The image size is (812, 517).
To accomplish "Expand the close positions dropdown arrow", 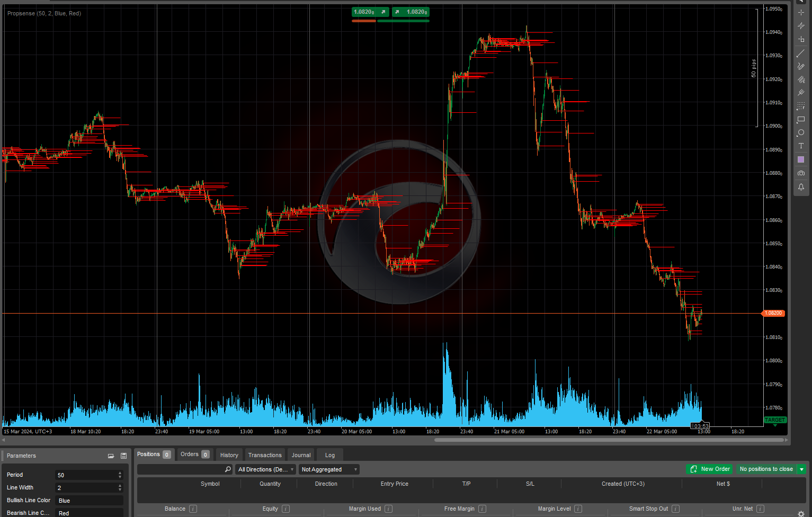I will point(802,469).
